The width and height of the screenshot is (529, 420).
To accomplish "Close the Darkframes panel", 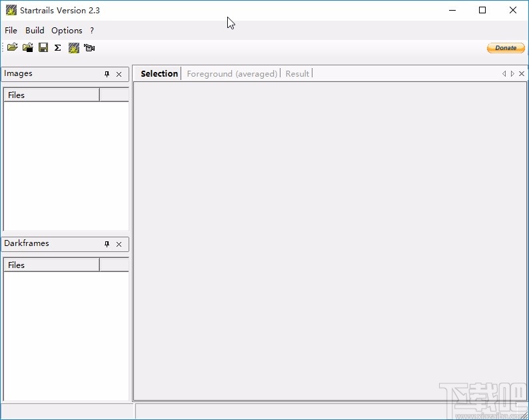I will (x=119, y=244).
